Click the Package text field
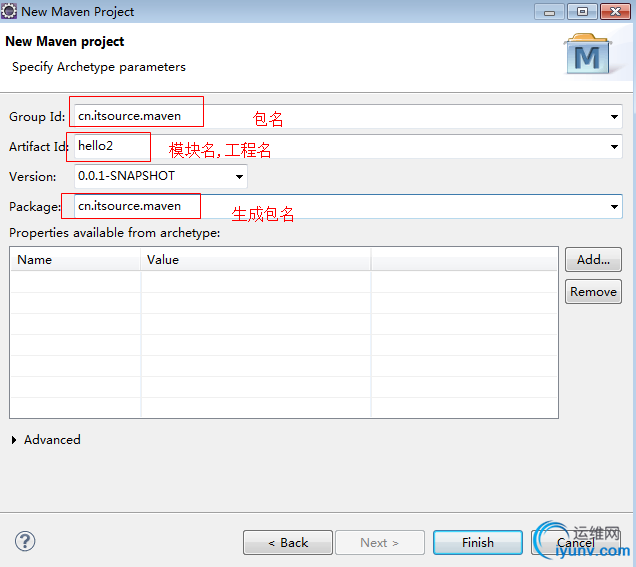The height and width of the screenshot is (567, 636). pos(348,207)
